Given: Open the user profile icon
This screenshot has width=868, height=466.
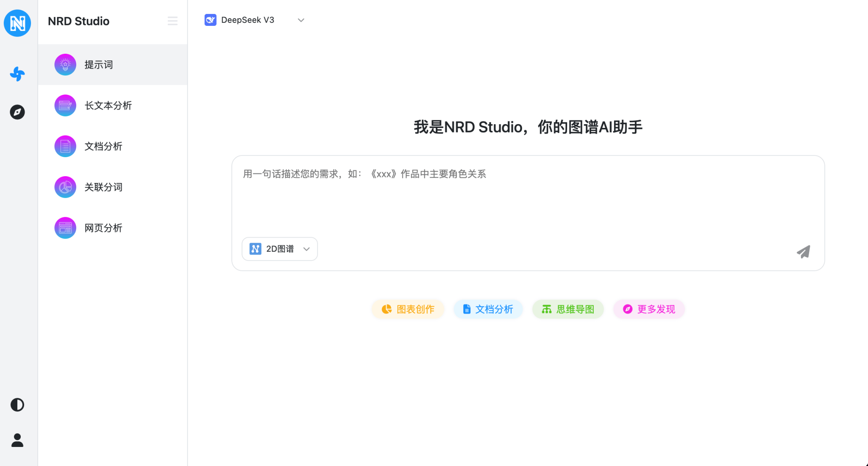Looking at the screenshot, I should coord(17,440).
